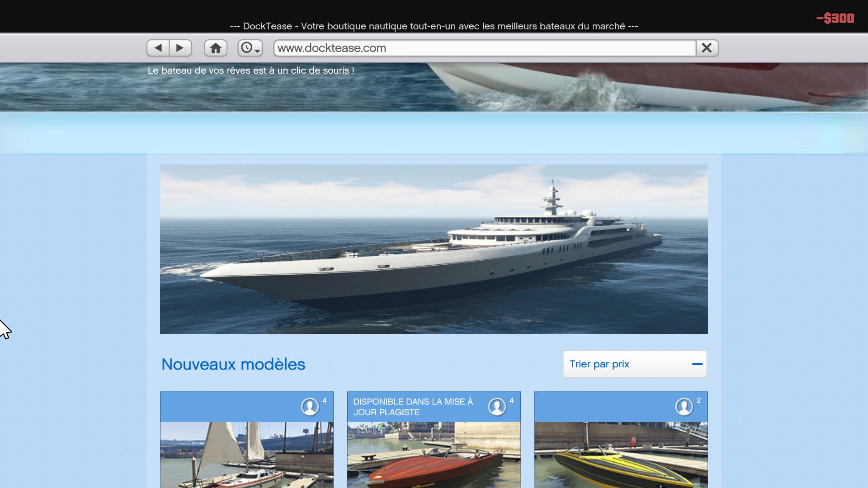Click the www.docktease.com address field
868x488 pixels.
(484, 48)
